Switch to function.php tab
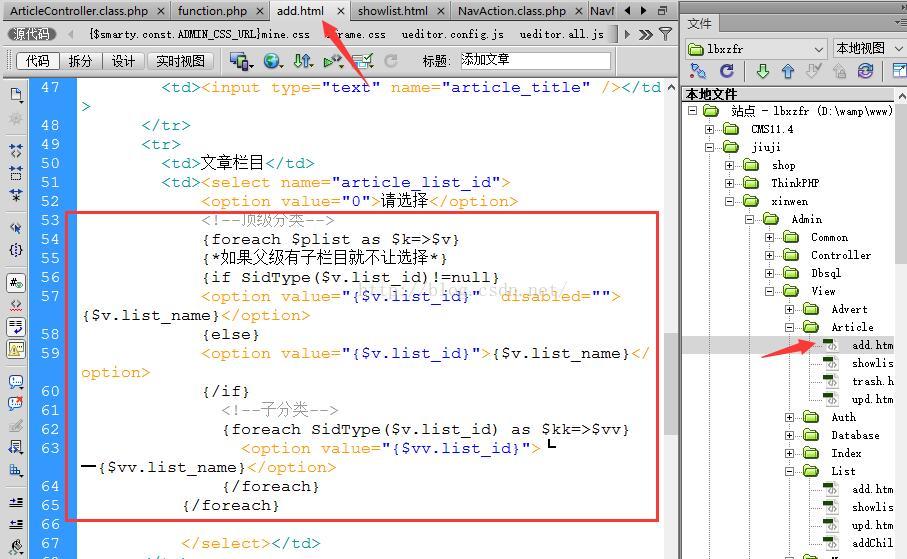The height and width of the screenshot is (559, 907). coord(212,11)
